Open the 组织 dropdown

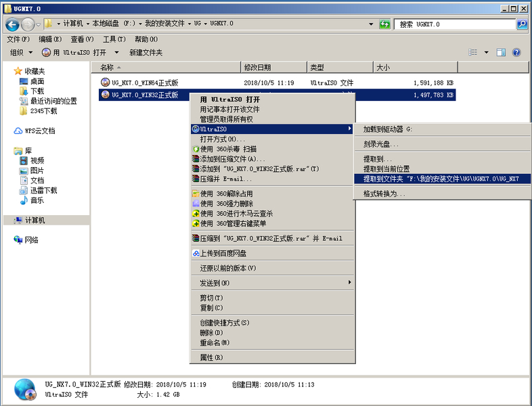pos(21,52)
